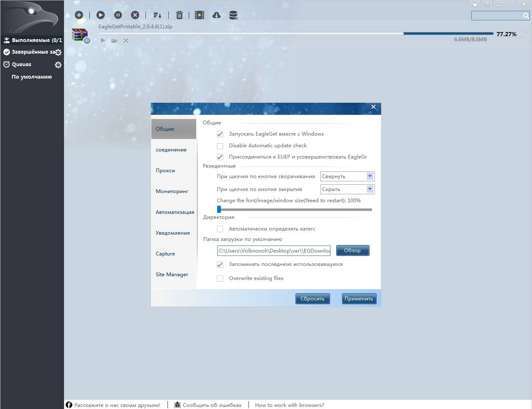Click the bug icon in the status bar
Viewport: 532px width, 409px height.
(x=177, y=405)
